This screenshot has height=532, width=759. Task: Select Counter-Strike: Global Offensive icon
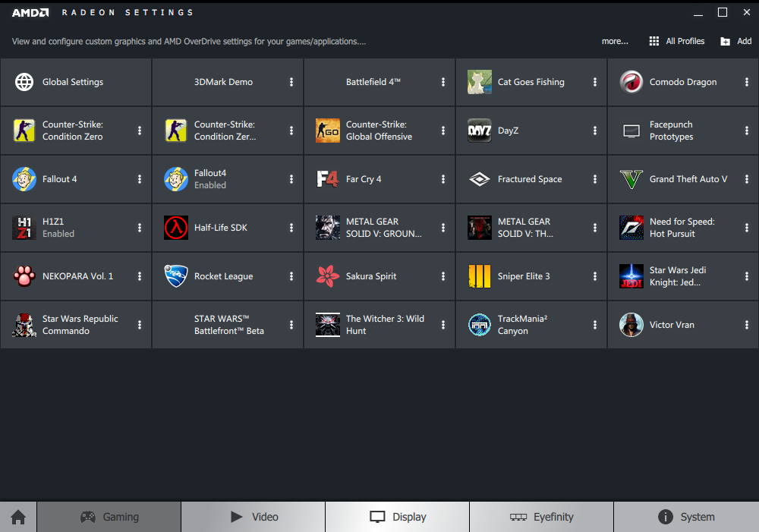click(x=328, y=131)
